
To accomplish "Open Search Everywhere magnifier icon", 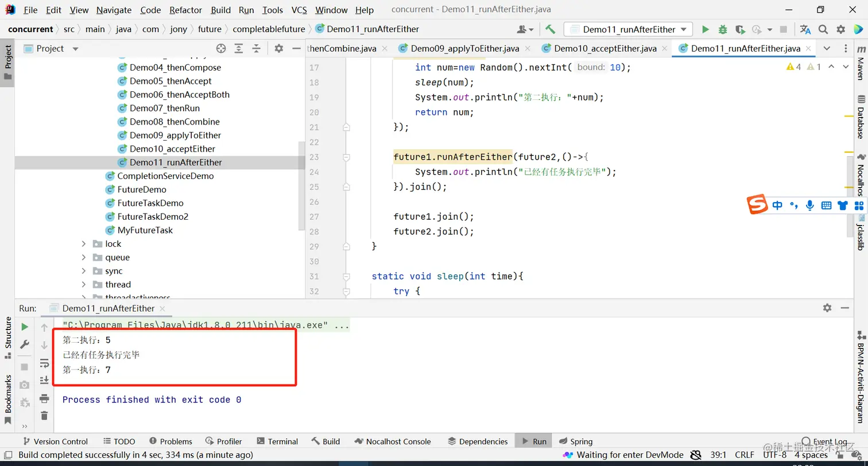I will click(x=823, y=29).
